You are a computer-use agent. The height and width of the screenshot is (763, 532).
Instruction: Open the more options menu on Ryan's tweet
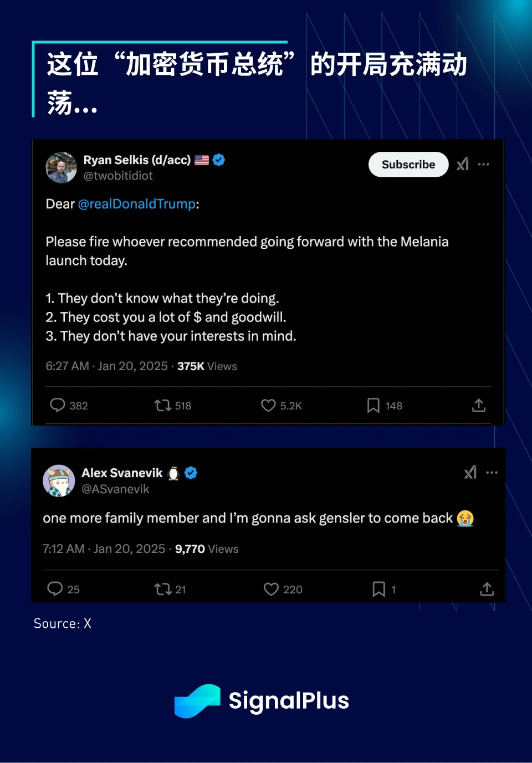(484, 164)
